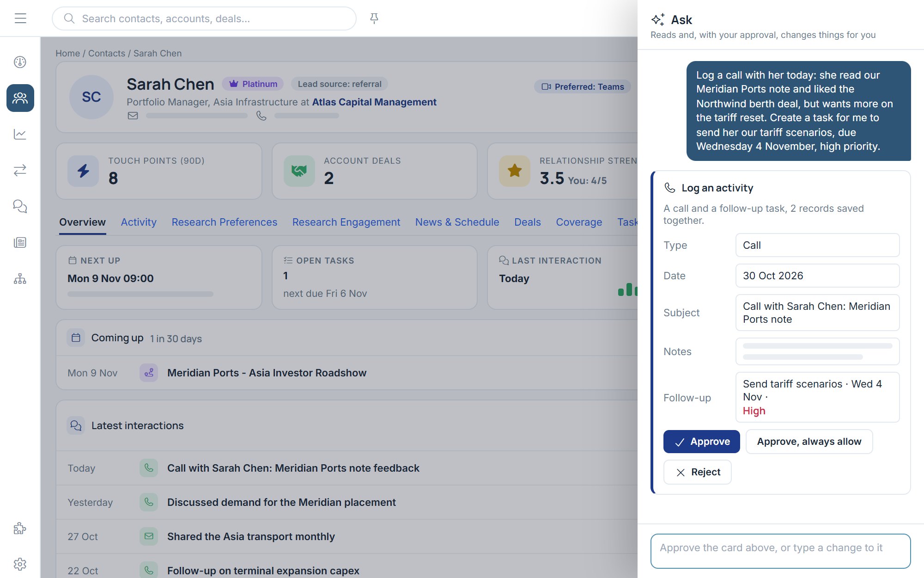Viewport: 924px width, 578px height.
Task: Click Approve, always allow button
Action: pos(809,442)
